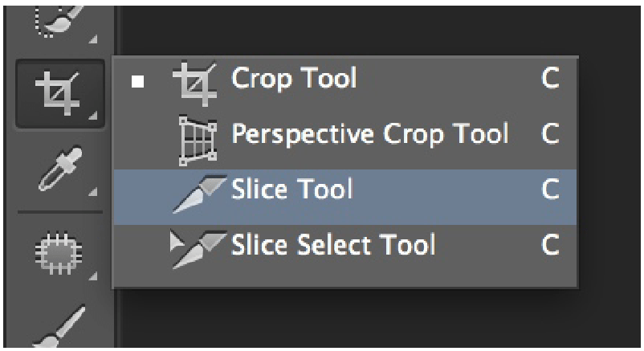
Task: Select the Crop tool in the toolbar
Action: click(x=59, y=92)
